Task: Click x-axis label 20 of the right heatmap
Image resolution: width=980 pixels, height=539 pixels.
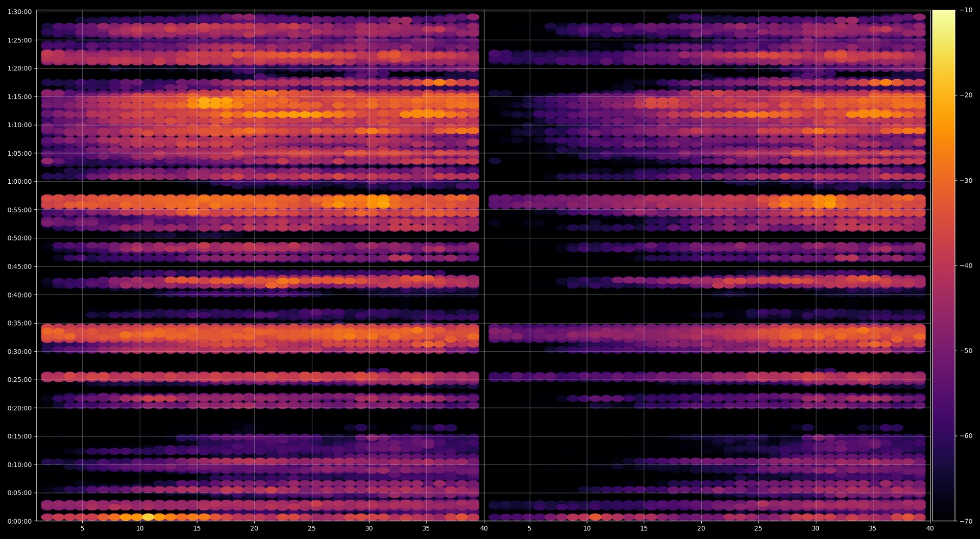Action: [701, 529]
